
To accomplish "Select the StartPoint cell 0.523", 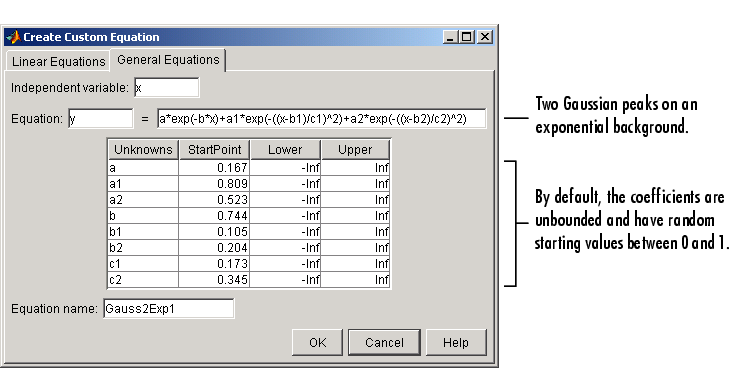I will click(214, 200).
